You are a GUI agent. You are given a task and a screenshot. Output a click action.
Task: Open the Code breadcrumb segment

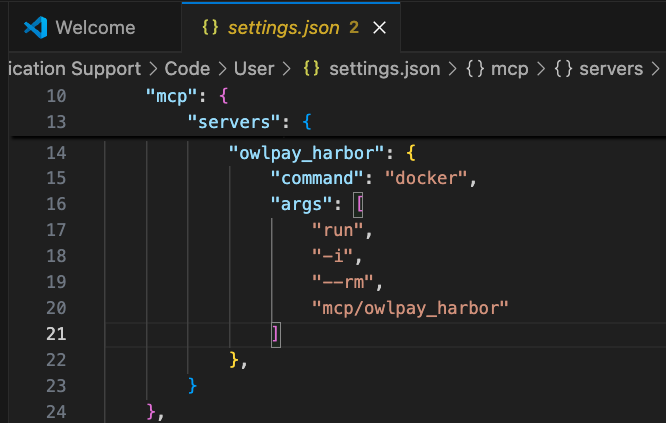(187, 69)
